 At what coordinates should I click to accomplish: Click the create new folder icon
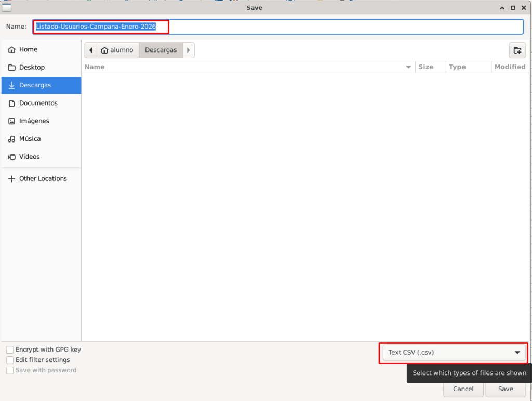pos(517,50)
